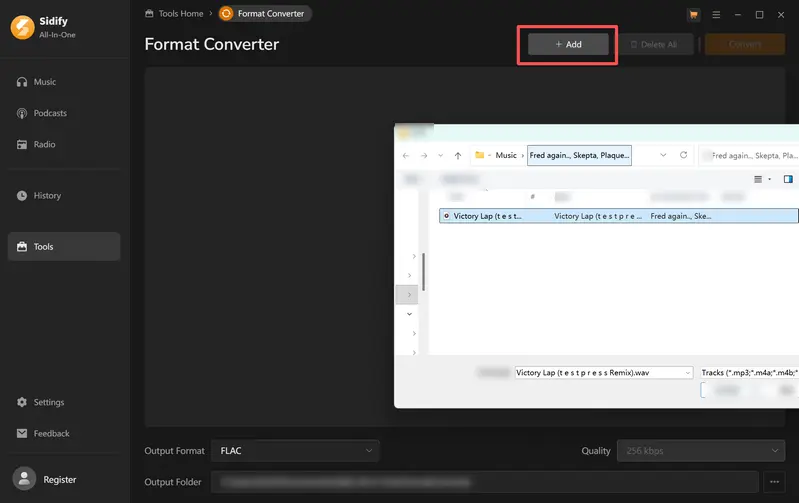Collapse the expanded navigation tree chevron

(409, 314)
